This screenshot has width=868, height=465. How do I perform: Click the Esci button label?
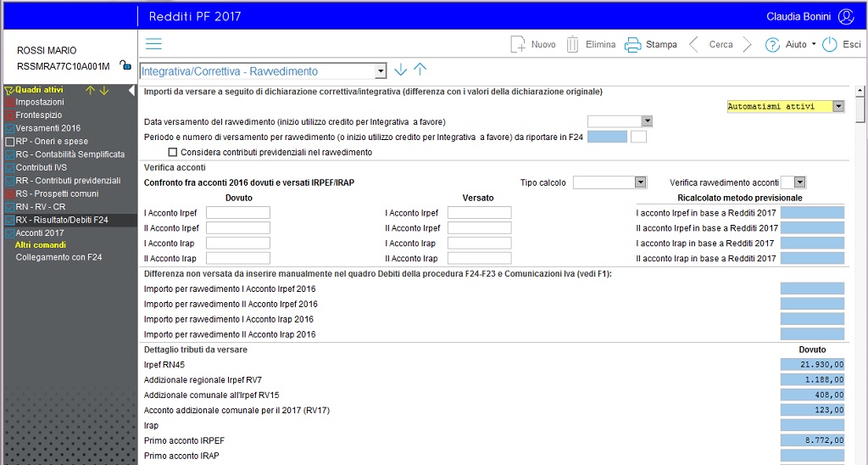pos(851,44)
